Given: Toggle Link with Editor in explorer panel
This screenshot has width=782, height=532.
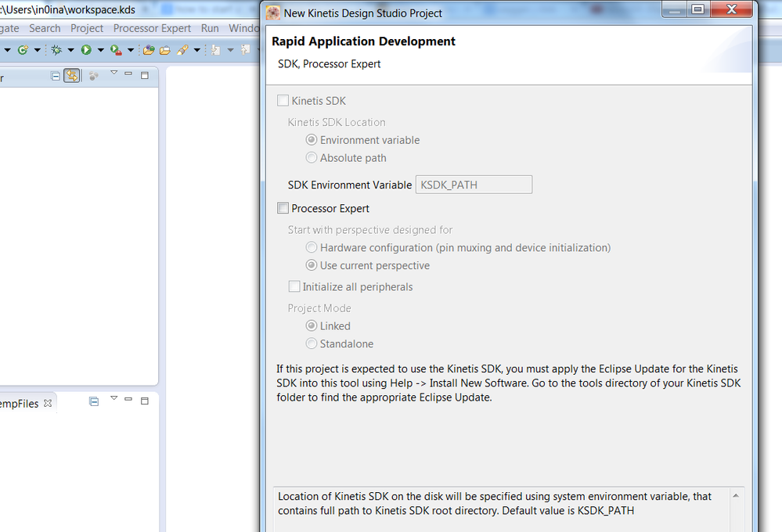Looking at the screenshot, I should 72,76.
